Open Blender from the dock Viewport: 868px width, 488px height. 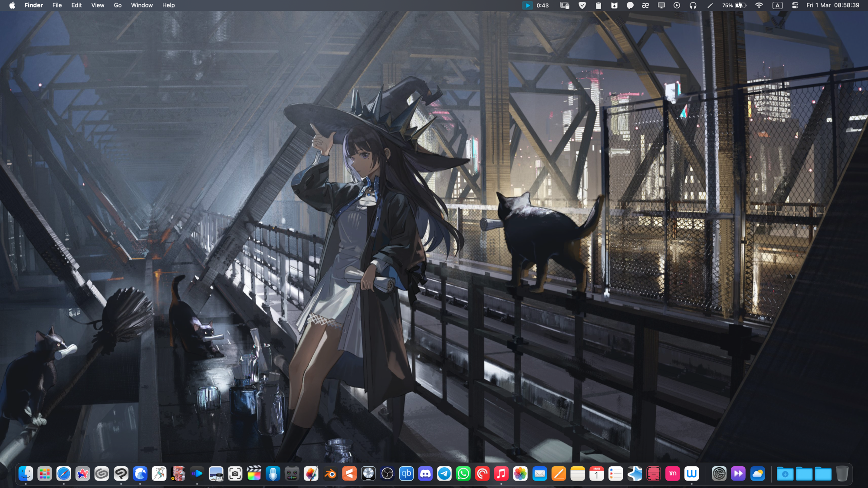tap(330, 474)
